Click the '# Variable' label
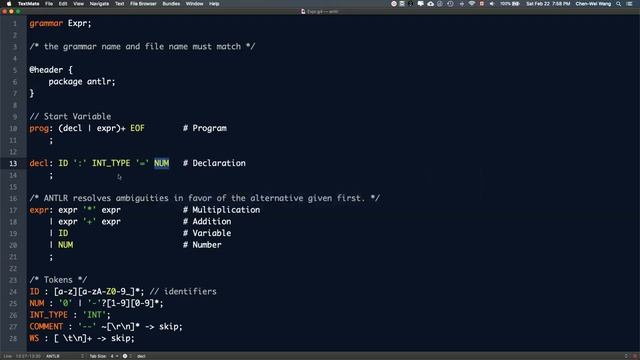 (x=207, y=233)
